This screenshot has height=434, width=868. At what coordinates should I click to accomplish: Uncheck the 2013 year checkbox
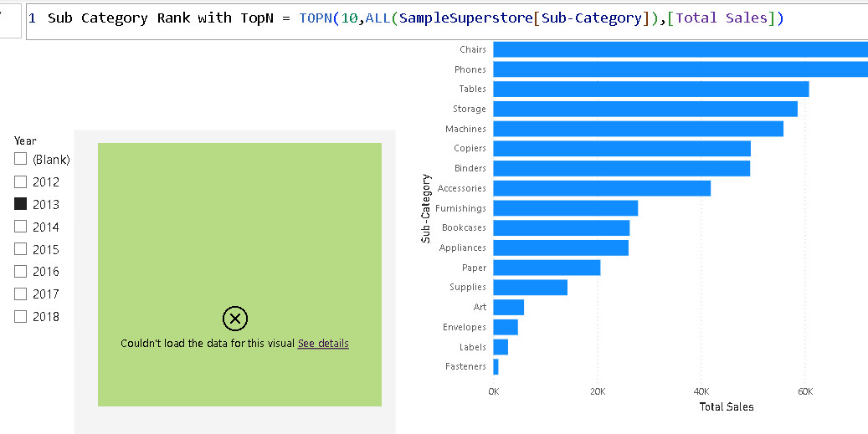click(x=21, y=204)
